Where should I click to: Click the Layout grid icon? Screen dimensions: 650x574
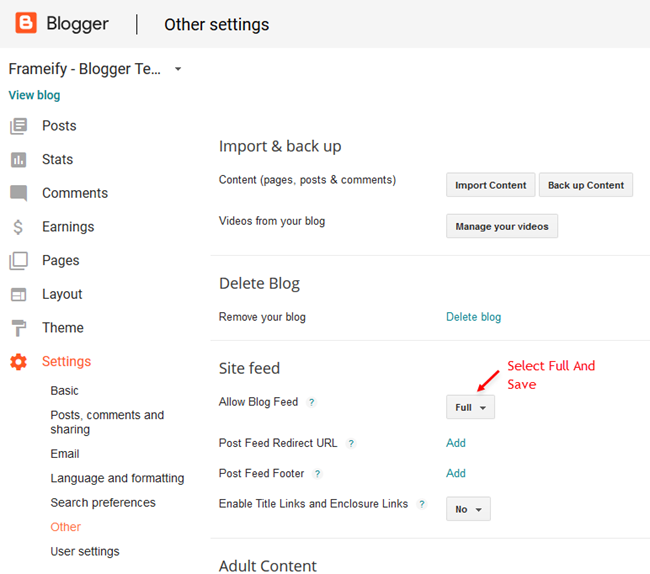[x=18, y=294]
